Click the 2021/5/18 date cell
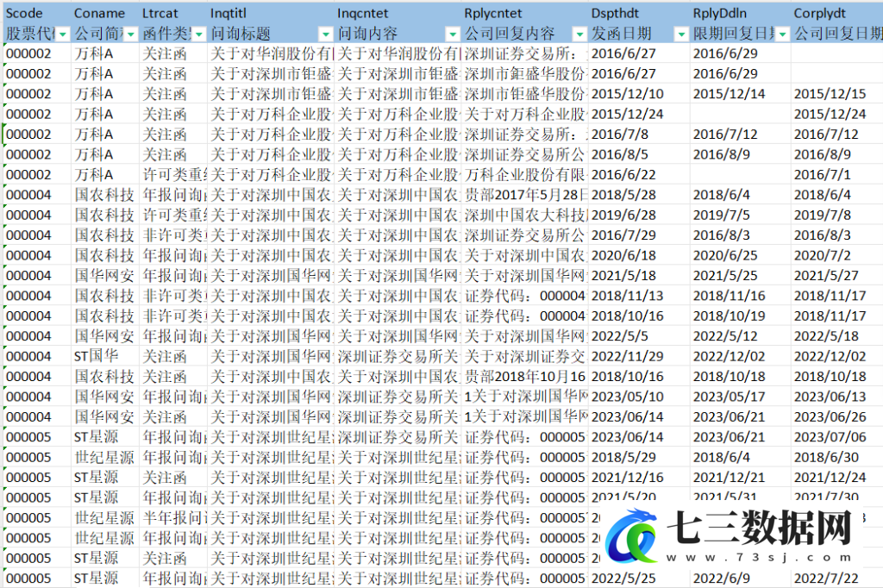The width and height of the screenshot is (883, 588). [x=639, y=276]
